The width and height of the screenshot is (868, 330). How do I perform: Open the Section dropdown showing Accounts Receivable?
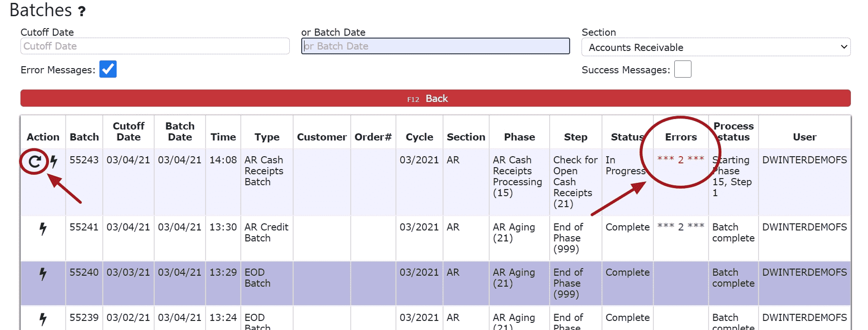click(716, 47)
